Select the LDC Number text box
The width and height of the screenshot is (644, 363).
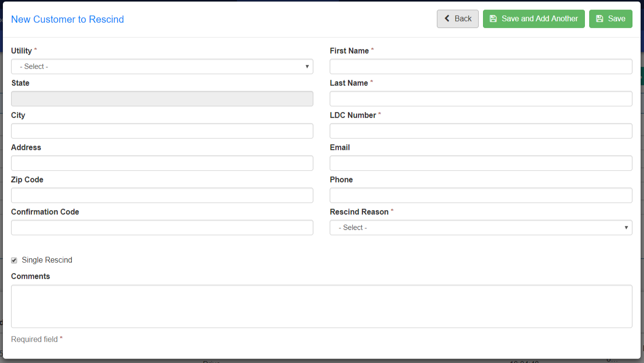point(481,131)
